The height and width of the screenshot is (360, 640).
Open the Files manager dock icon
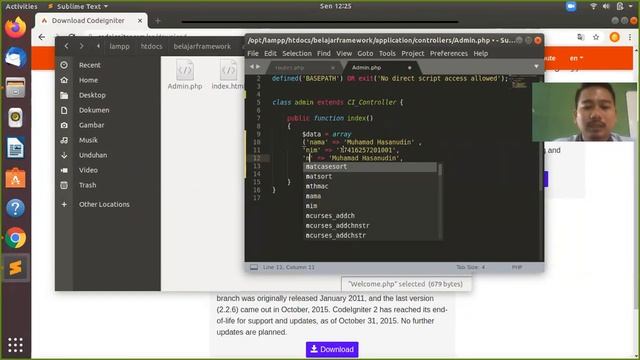click(x=16, y=87)
